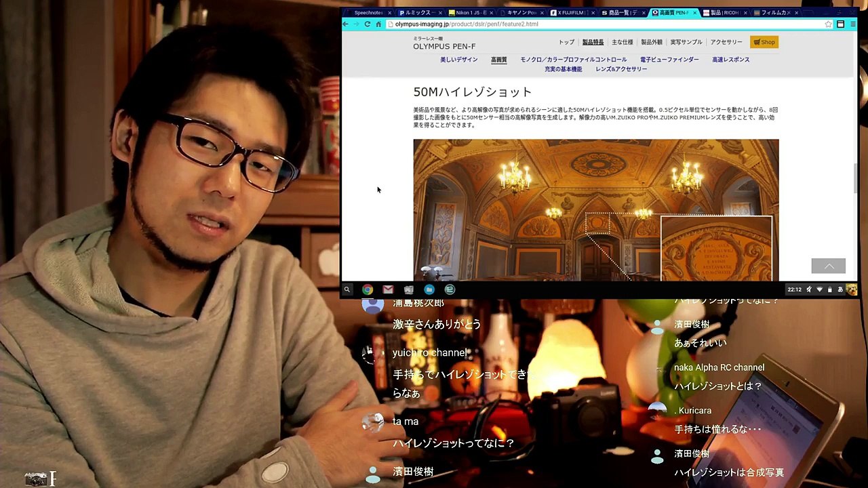This screenshot has width=868, height=488.
Task: Go back to the previous page
Action: [345, 24]
